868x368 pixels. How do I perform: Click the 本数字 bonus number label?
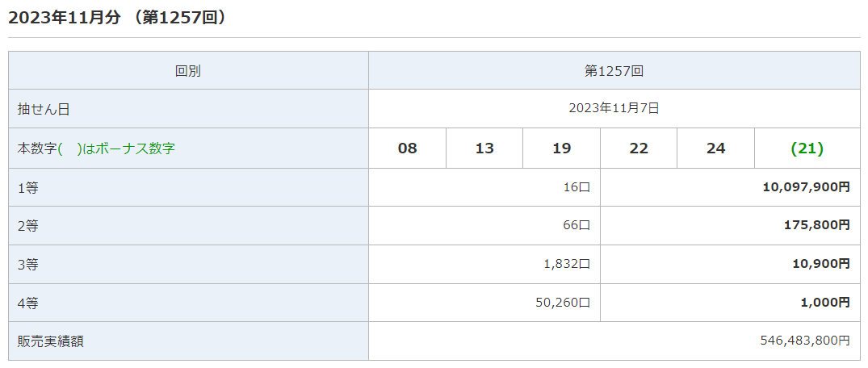[96, 148]
